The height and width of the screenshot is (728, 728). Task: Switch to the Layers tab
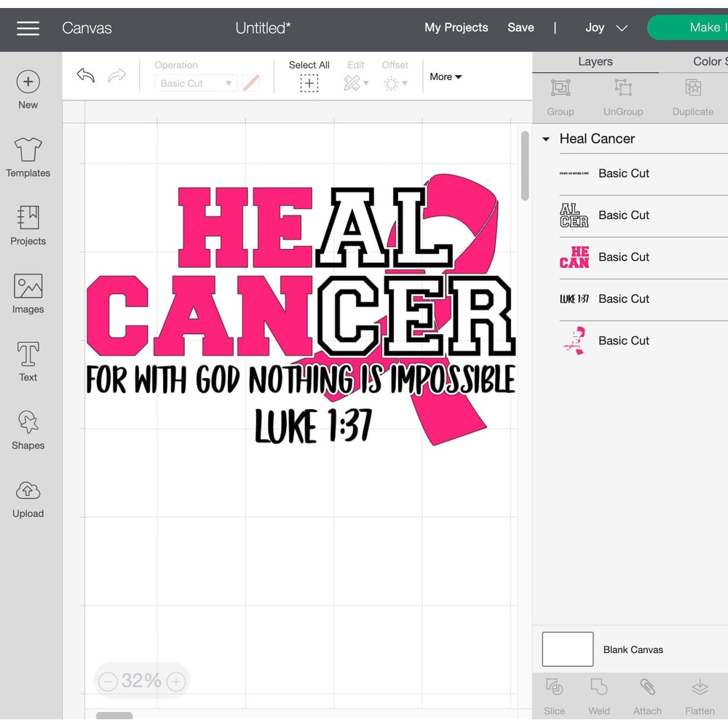(x=596, y=62)
